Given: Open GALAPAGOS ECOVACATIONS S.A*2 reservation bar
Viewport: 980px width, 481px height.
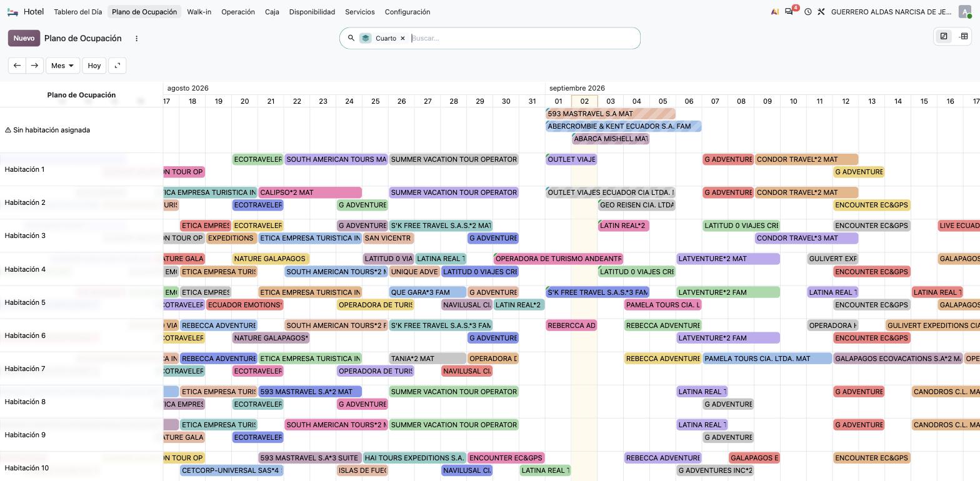Looking at the screenshot, I should pyautogui.click(x=898, y=359).
